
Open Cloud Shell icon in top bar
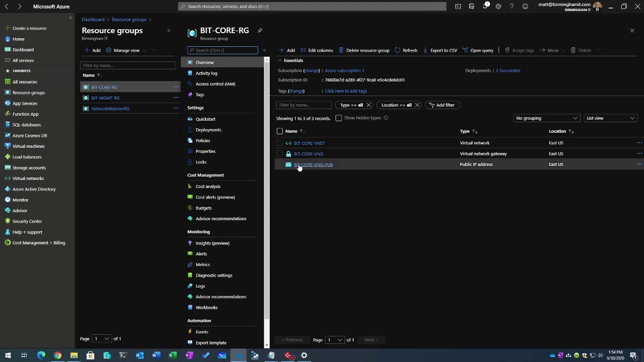pos(458,7)
